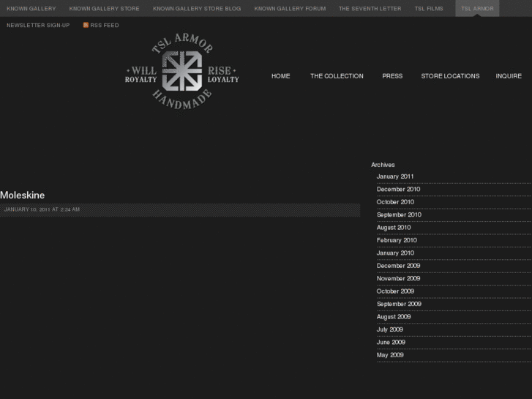This screenshot has height=399, width=532.
Task: Open the January 2010 archive
Action: [395, 253]
